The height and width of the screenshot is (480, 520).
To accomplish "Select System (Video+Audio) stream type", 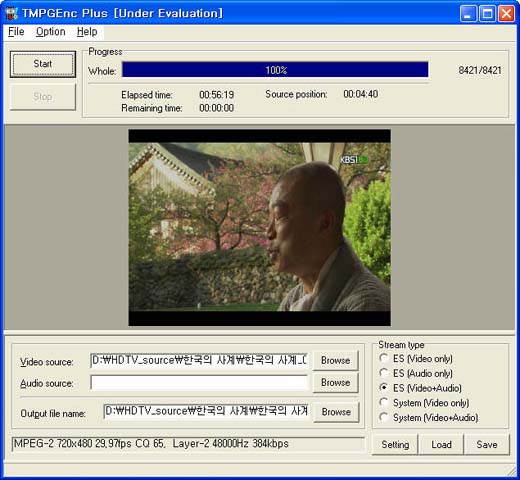I will pyautogui.click(x=429, y=417).
